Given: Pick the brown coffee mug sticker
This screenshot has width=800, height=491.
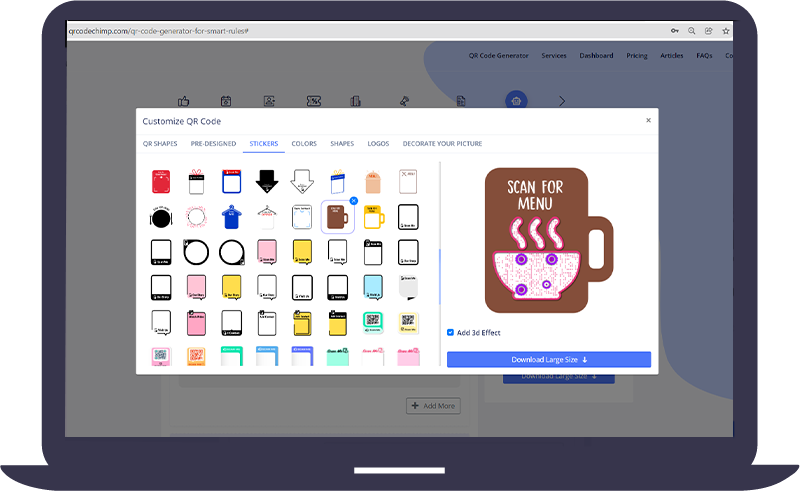Looking at the screenshot, I should 337,217.
